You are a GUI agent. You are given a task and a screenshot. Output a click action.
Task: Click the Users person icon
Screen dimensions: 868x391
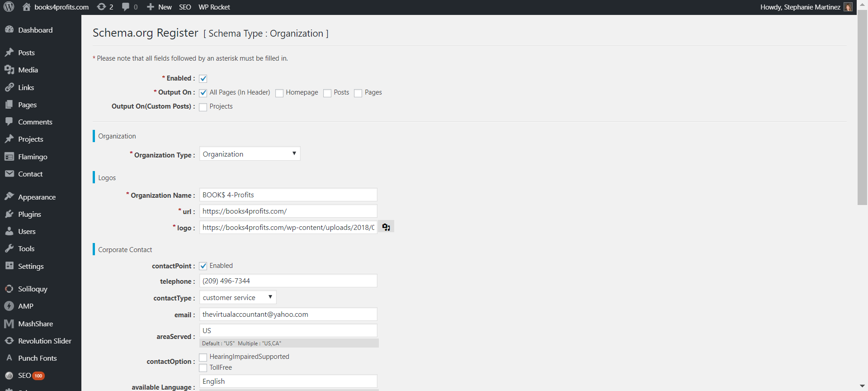tap(9, 231)
